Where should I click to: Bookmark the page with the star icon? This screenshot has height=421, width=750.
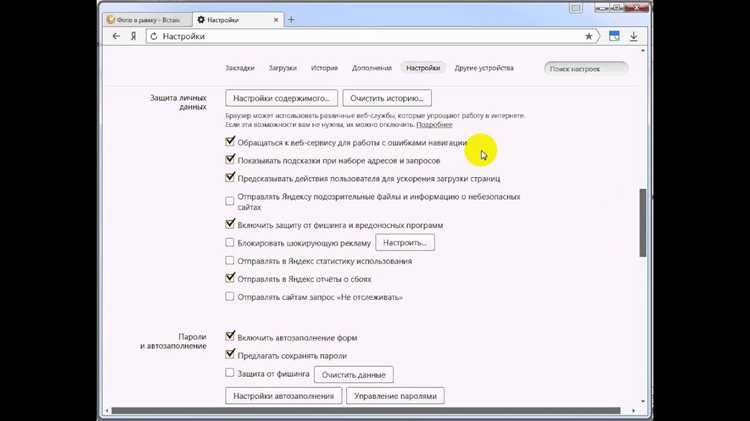588,36
